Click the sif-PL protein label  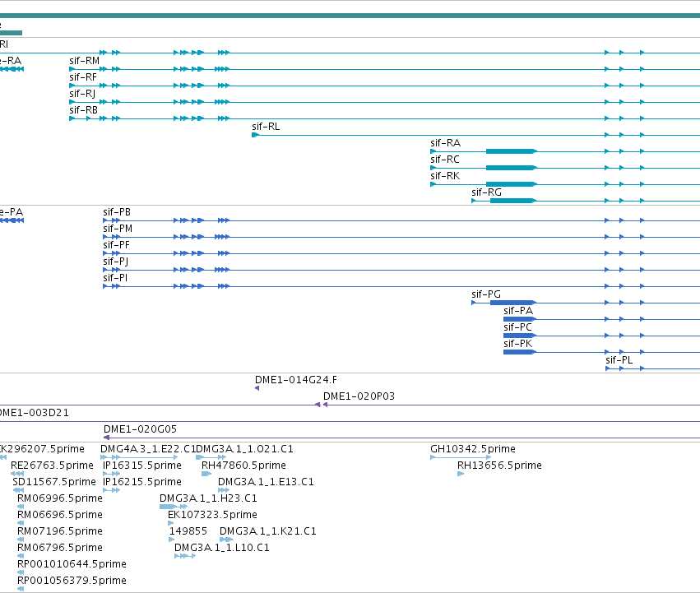(619, 360)
